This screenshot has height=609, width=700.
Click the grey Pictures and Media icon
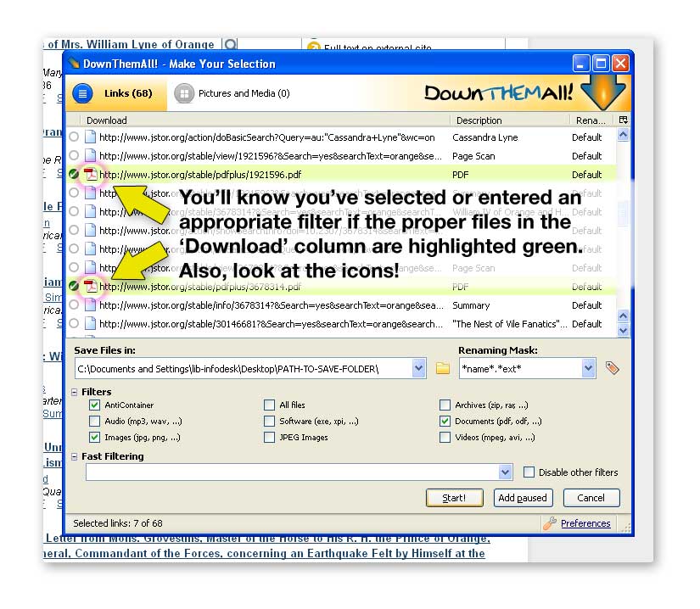pos(184,93)
